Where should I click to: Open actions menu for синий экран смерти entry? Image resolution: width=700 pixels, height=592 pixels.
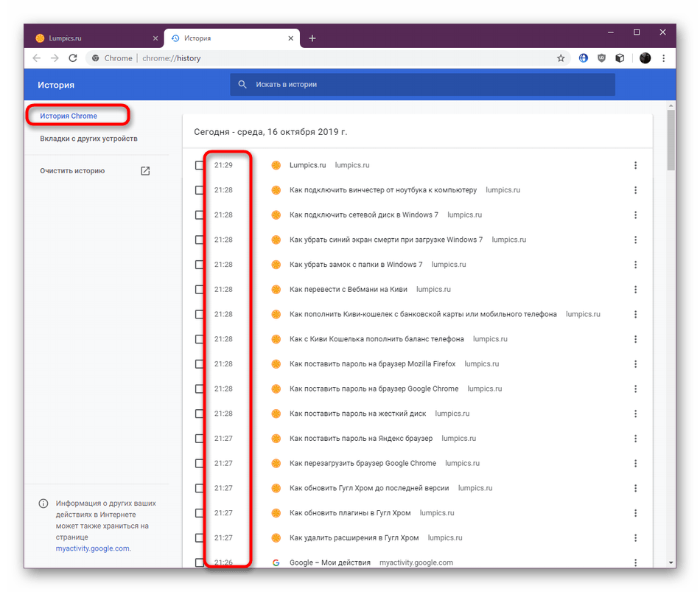click(635, 240)
